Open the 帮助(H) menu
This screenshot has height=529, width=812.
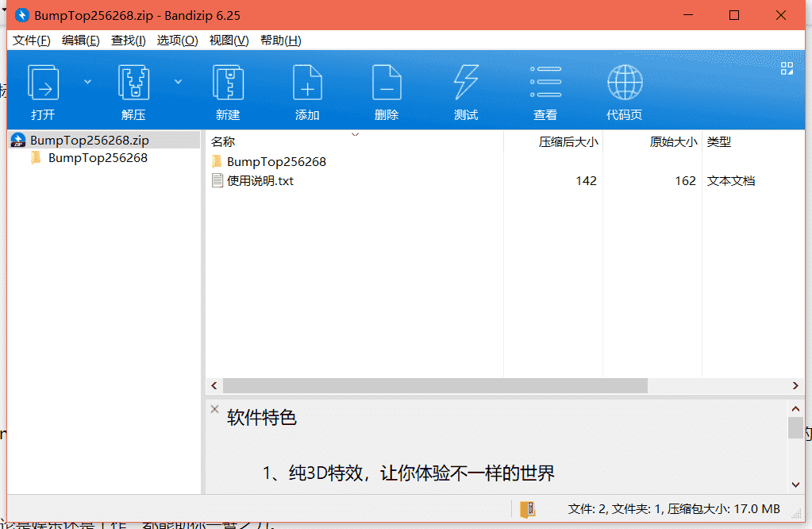coord(281,41)
